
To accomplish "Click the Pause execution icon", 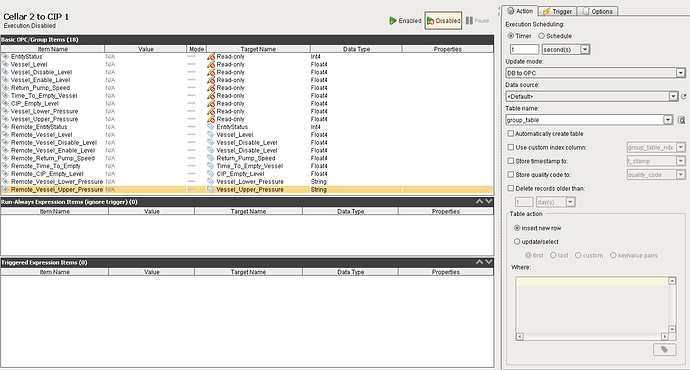I will point(469,21).
